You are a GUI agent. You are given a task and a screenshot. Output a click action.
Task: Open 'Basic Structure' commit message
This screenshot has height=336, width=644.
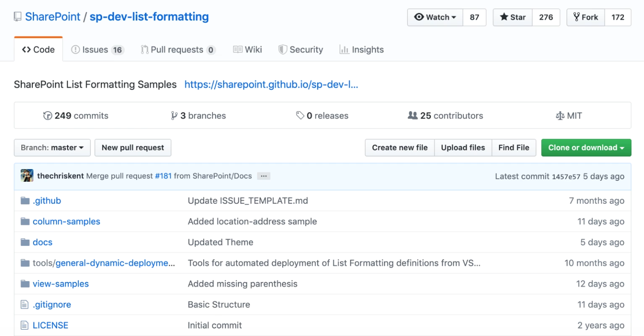(219, 305)
